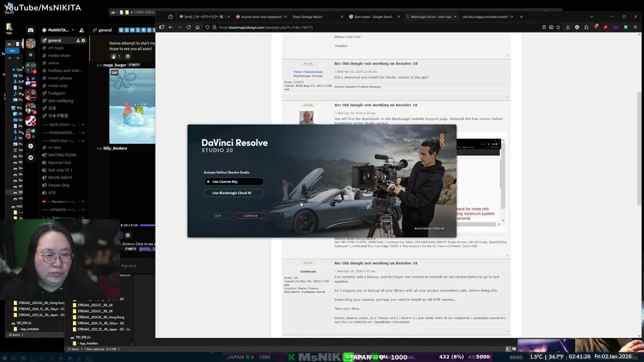The width and height of the screenshot is (644, 362).
Task: Open the server with the N icon
Action: coord(31,54)
